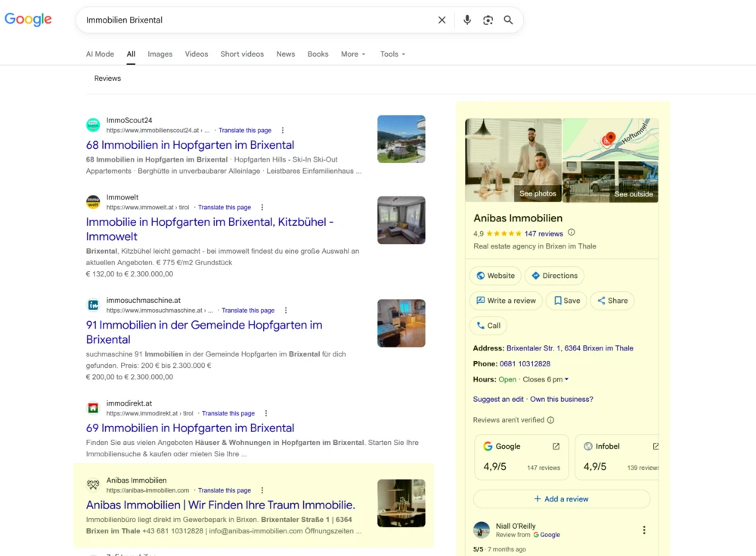The image size is (756, 556).
Task: Select the All results tab
Action: (x=131, y=54)
